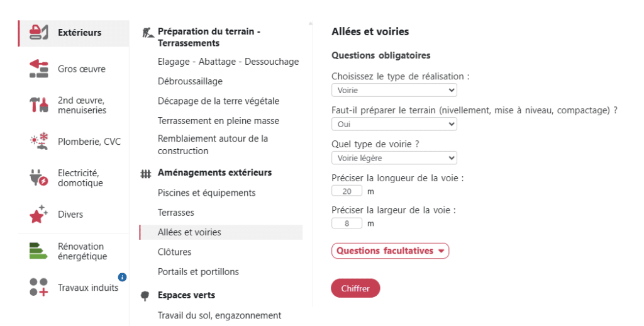Open the type de voirie dropdown

tap(394, 158)
